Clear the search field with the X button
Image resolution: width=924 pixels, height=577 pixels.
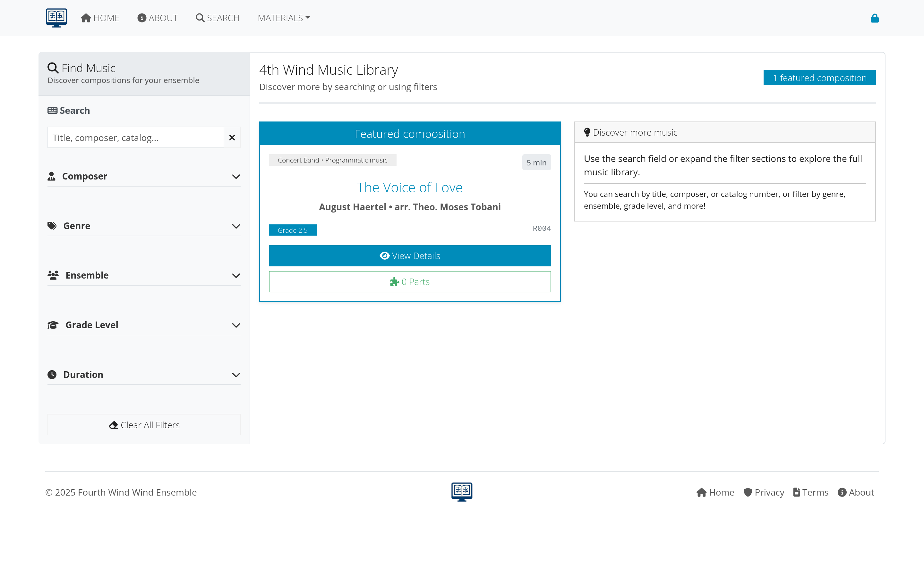[x=232, y=138]
